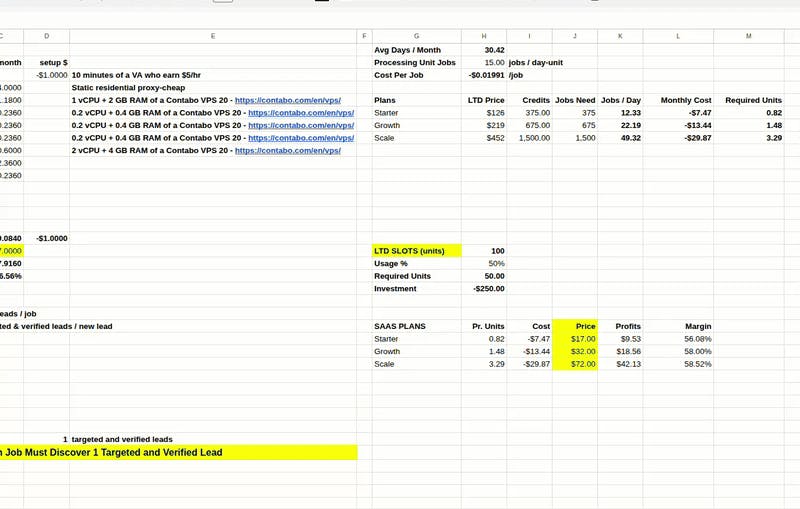Open the Contabo link for 2 vCPU row
The height and width of the screenshot is (509, 800).
click(288, 150)
